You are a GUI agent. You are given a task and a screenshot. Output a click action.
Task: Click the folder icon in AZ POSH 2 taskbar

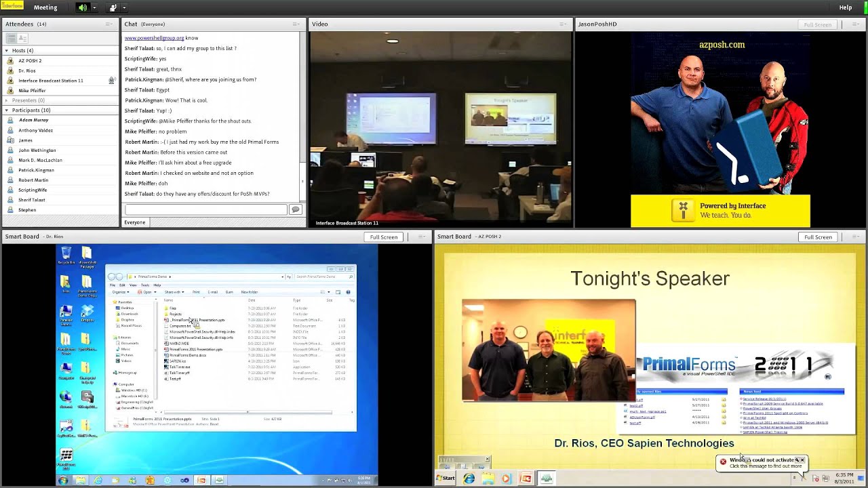(x=488, y=479)
